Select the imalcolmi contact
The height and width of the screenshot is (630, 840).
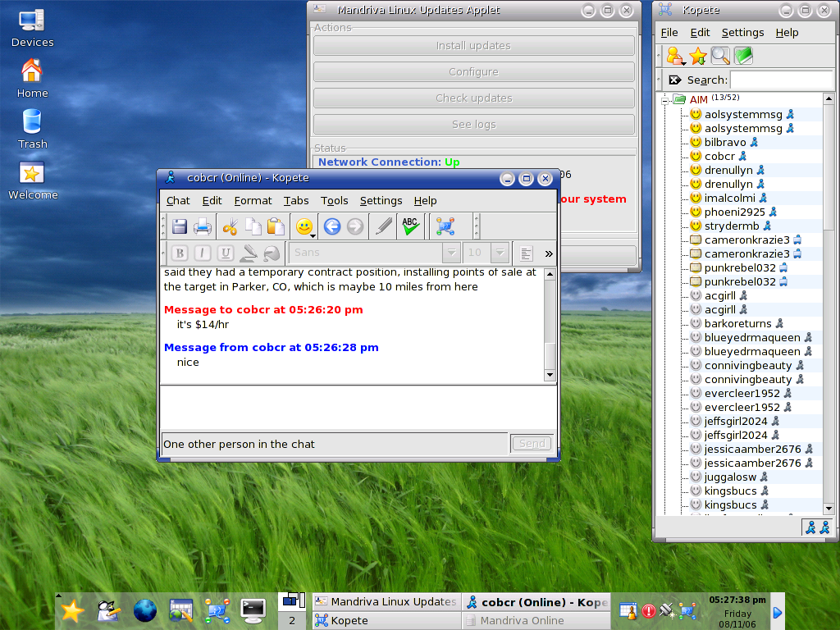click(729, 198)
